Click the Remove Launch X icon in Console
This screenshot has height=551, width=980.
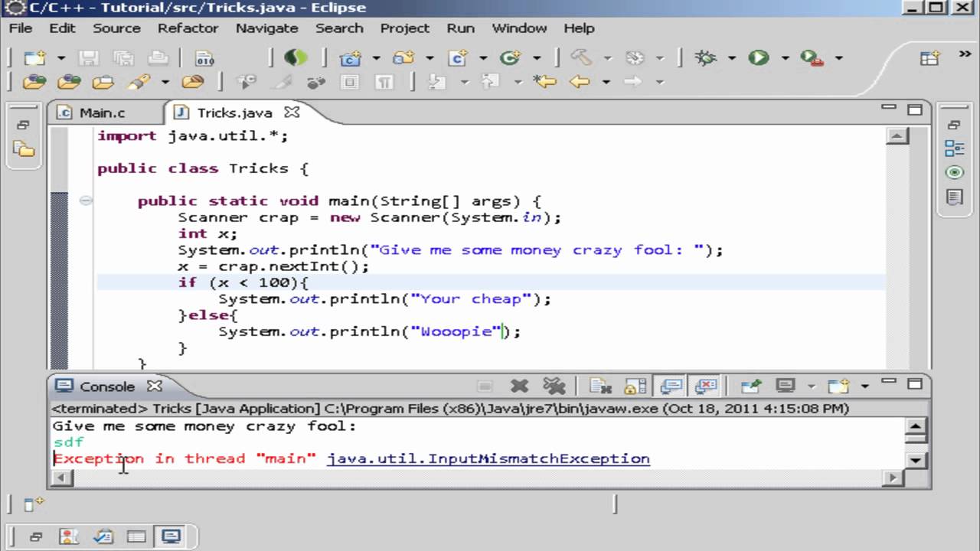point(520,386)
